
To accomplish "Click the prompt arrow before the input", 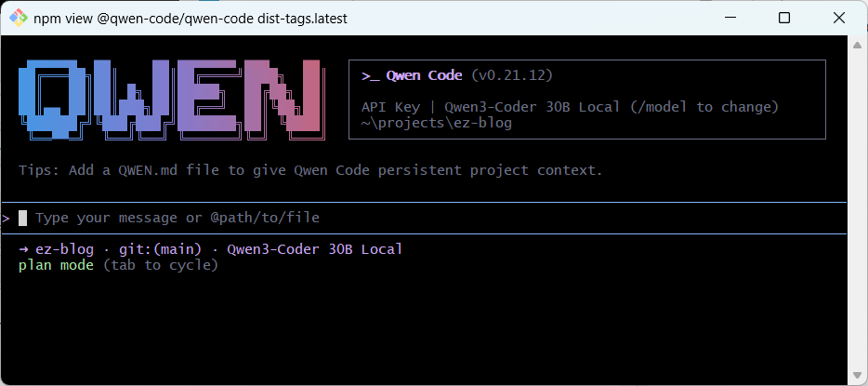I will click(7, 218).
